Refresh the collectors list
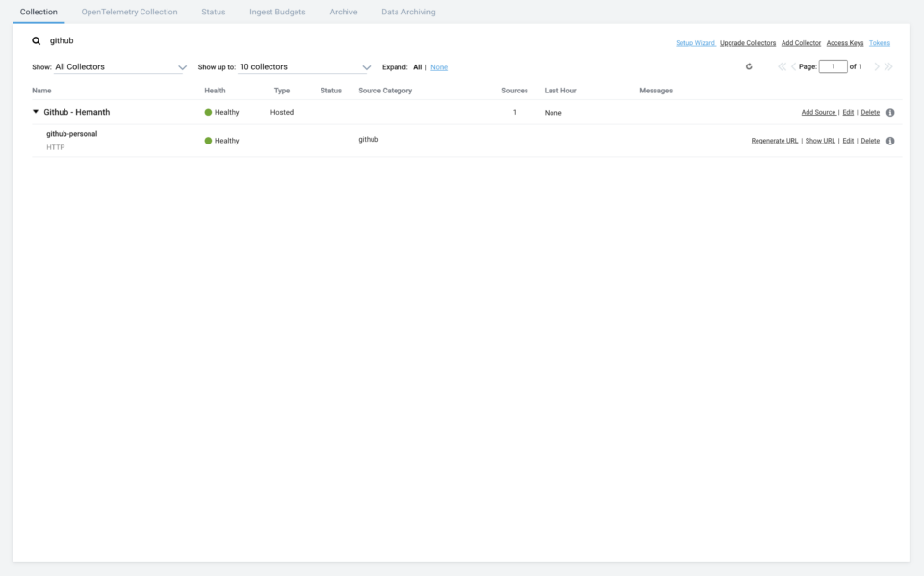 [x=749, y=66]
